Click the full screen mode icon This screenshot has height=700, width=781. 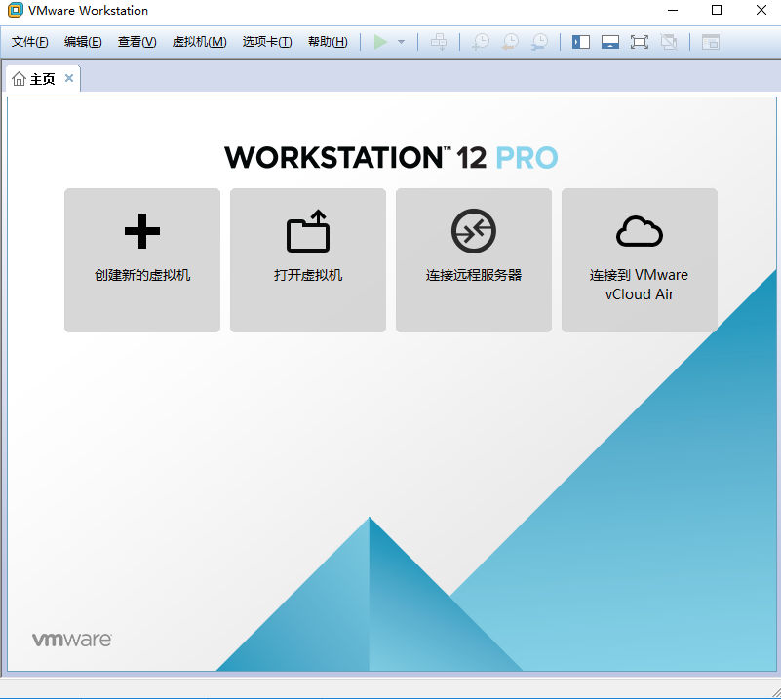pyautogui.click(x=640, y=42)
